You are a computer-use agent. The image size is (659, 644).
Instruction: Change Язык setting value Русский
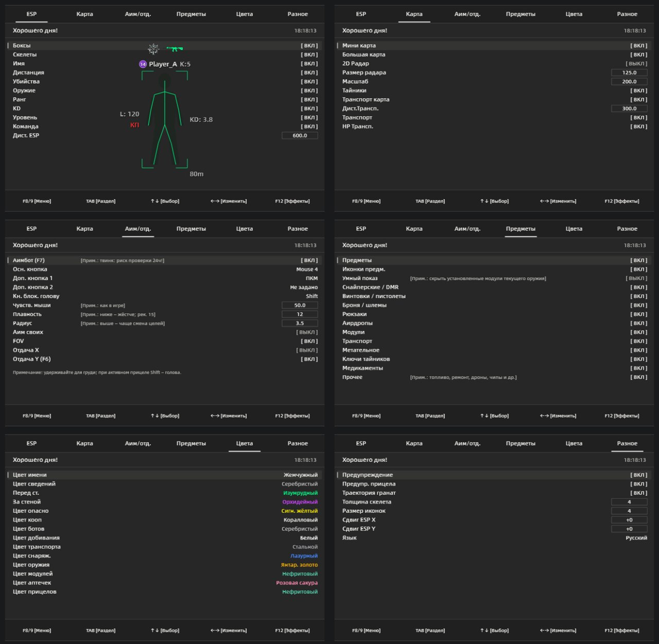pos(636,538)
